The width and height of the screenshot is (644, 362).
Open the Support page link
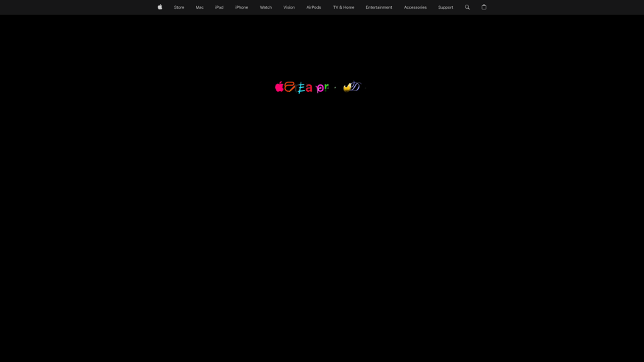click(445, 7)
